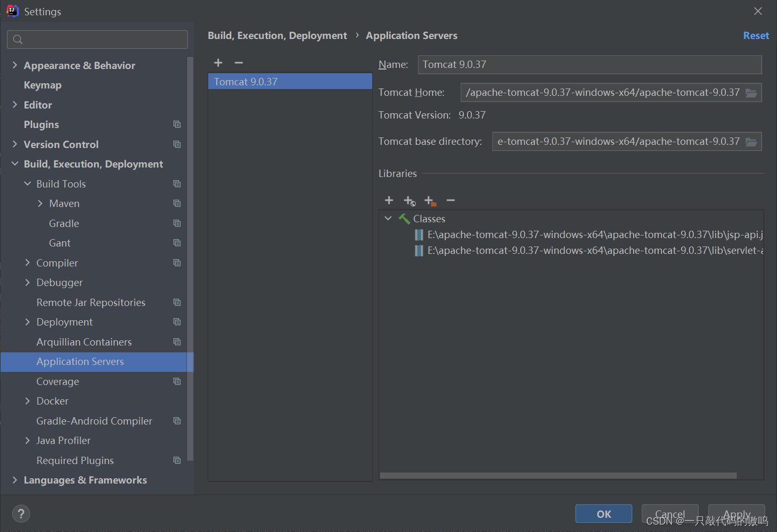Expand the Version Control section
The height and width of the screenshot is (532, 777).
coord(15,144)
